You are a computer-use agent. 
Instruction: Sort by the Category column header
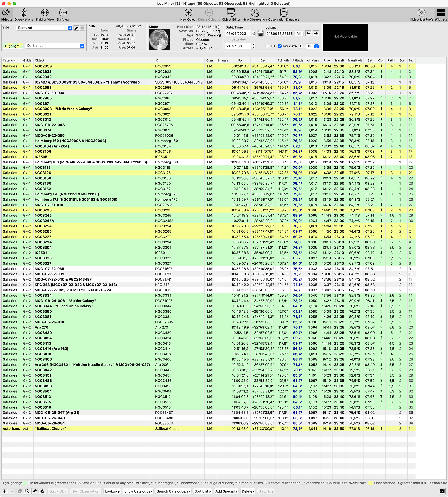[x=12, y=60]
